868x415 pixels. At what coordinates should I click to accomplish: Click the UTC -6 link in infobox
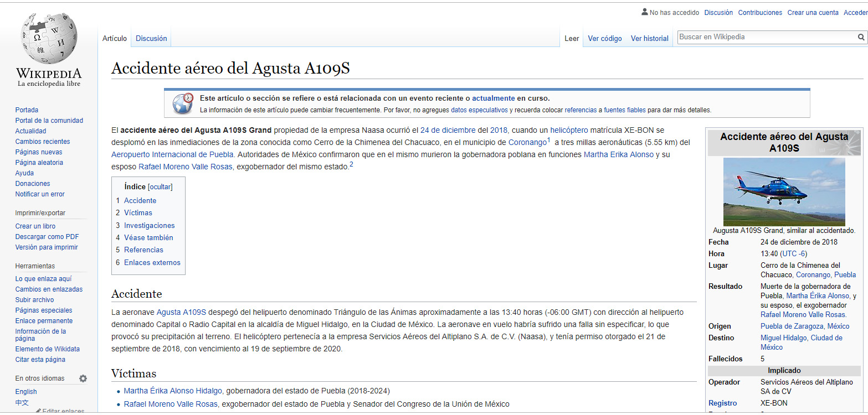(x=793, y=254)
